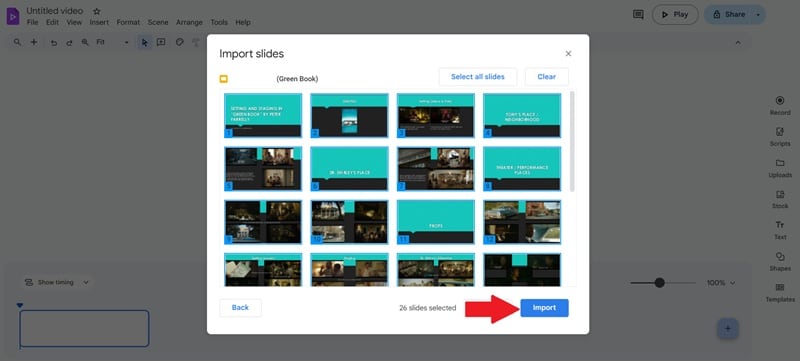Click the Untitled video title field
The width and height of the screenshot is (800, 361).
[x=55, y=11]
